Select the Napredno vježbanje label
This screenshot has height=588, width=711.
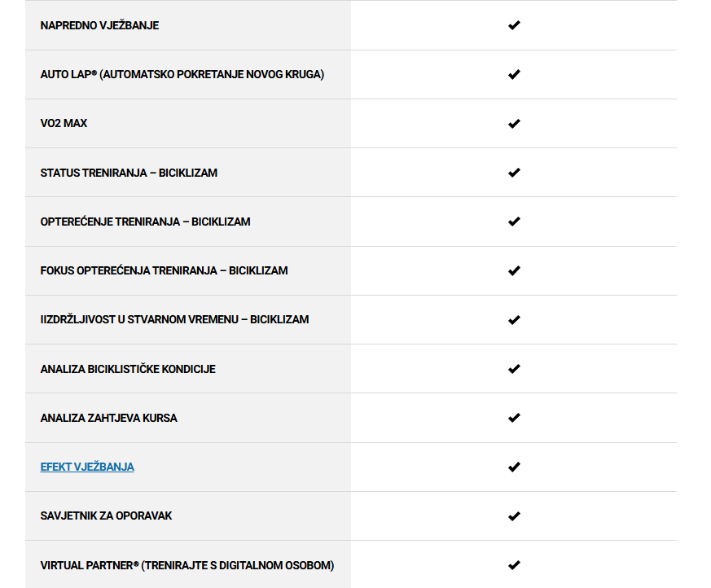pos(99,25)
